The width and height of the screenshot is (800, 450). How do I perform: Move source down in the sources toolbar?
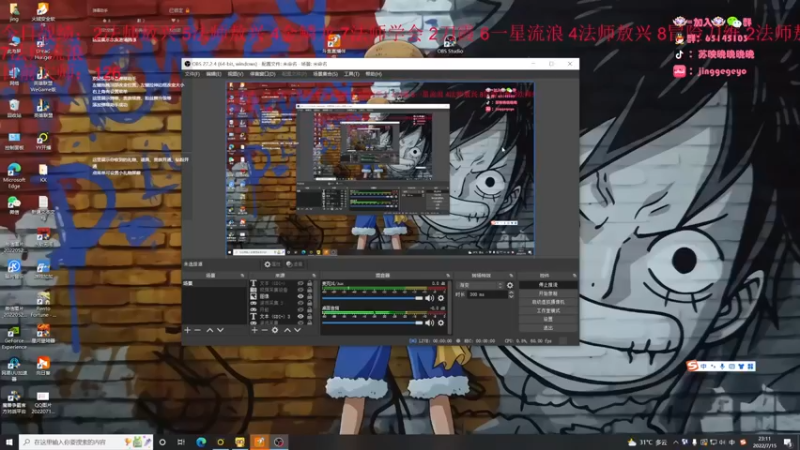(297, 330)
